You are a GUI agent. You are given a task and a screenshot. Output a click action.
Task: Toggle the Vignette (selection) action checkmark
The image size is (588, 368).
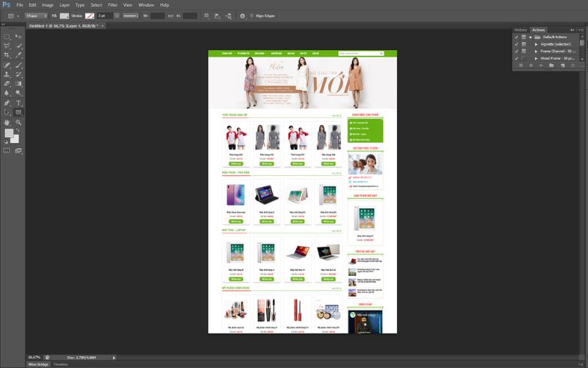[517, 44]
